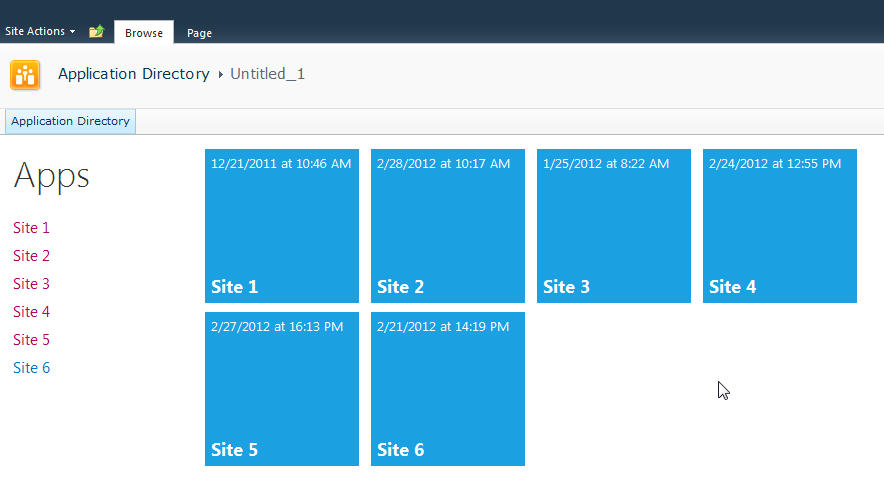
Task: Click the Site 5 tile
Action: [282, 389]
